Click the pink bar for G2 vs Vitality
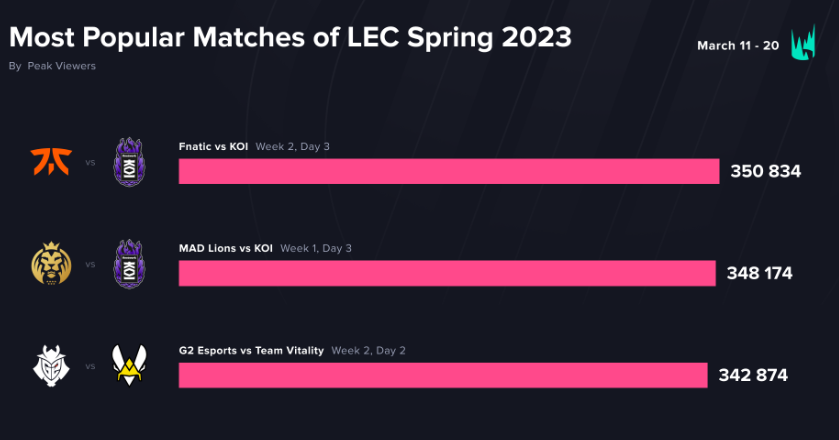The width and height of the screenshot is (839, 440). (x=443, y=375)
